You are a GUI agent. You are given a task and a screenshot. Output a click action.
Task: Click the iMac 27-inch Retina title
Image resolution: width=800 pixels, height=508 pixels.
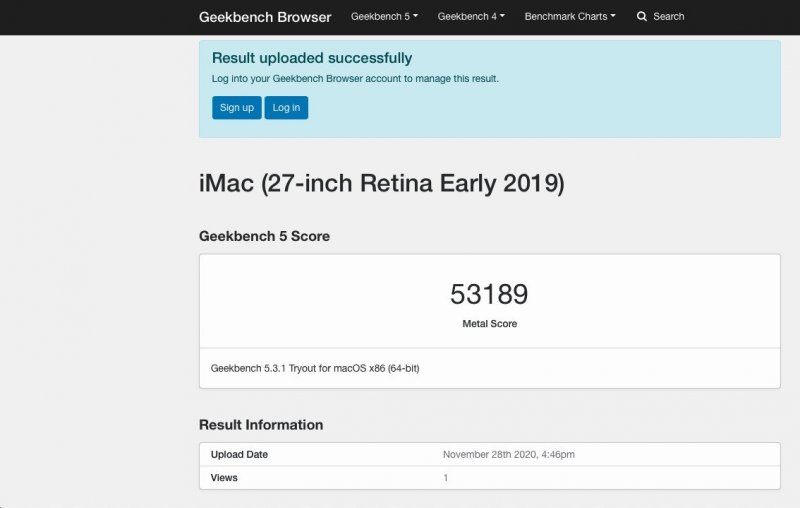[x=382, y=184]
